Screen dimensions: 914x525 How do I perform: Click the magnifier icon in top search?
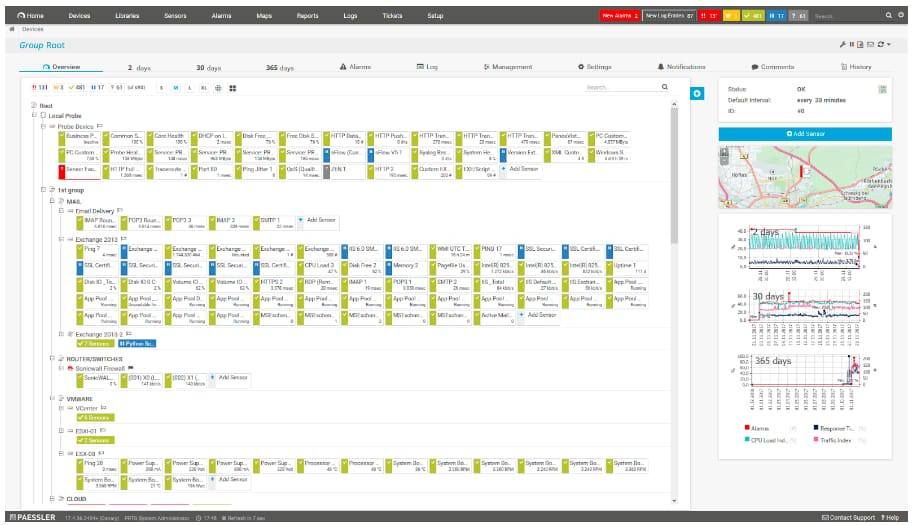click(888, 15)
